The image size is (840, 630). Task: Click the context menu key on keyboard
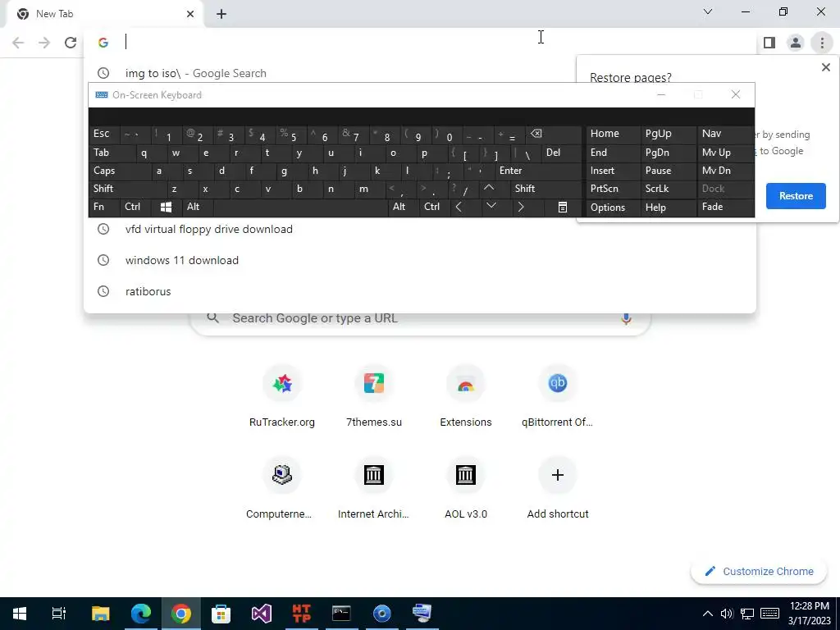[563, 207]
